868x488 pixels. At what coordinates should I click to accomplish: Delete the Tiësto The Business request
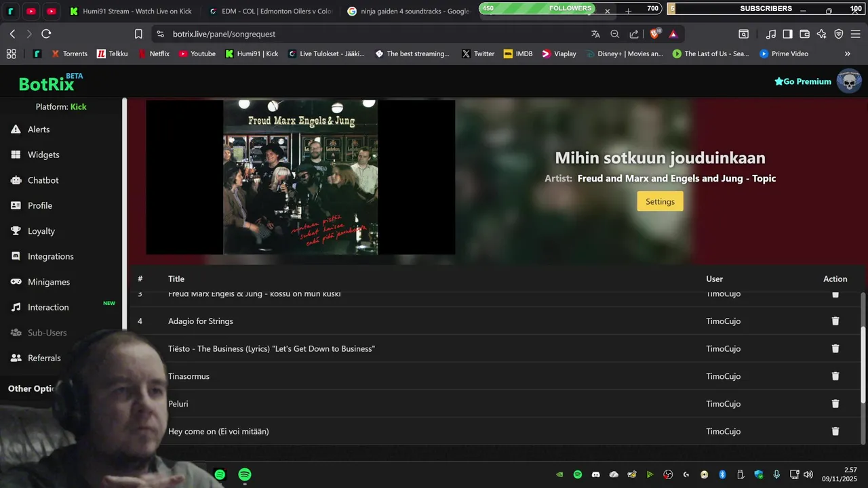835,348
